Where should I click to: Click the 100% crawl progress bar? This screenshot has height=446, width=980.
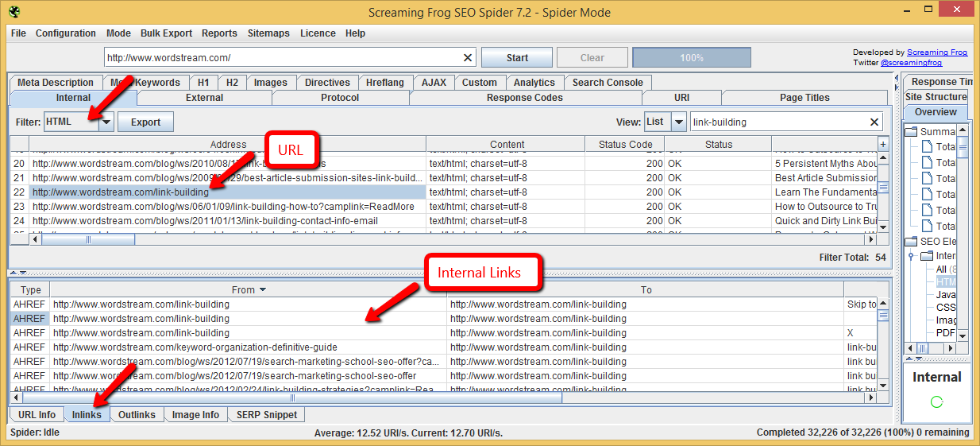pyautogui.click(x=691, y=58)
